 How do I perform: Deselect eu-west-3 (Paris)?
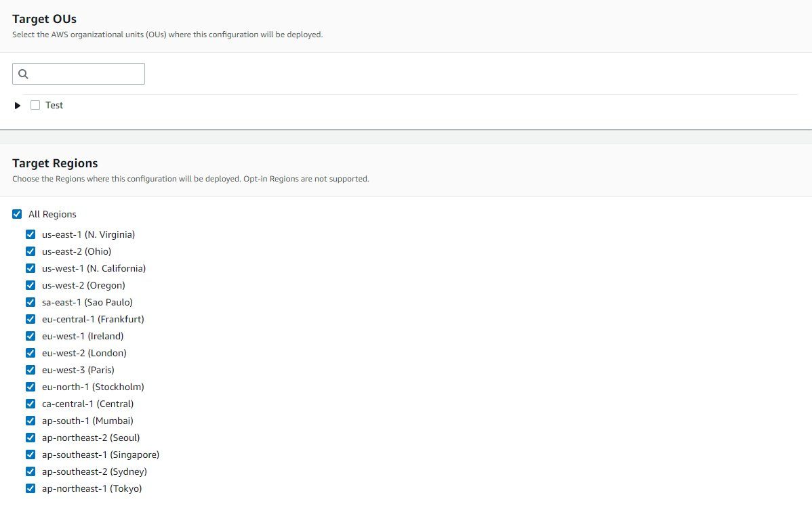click(31, 369)
